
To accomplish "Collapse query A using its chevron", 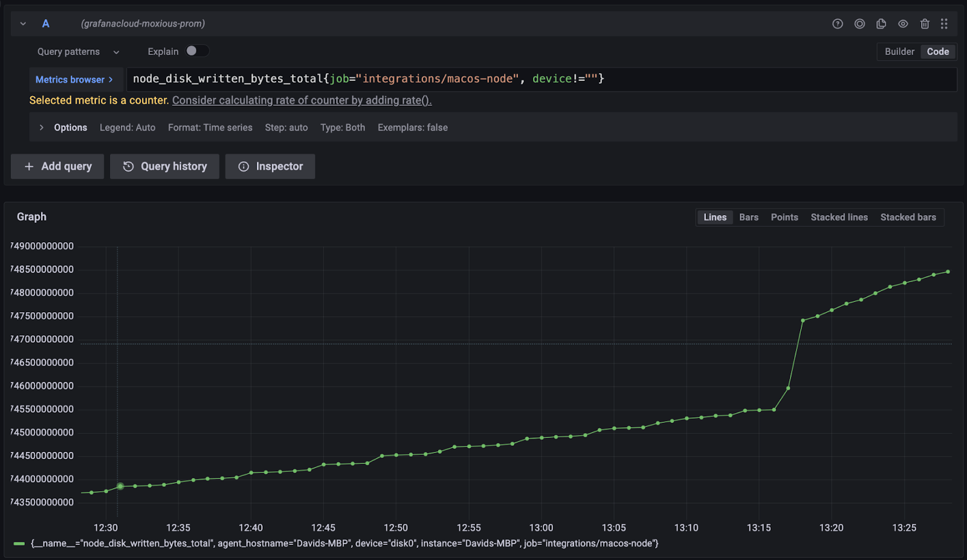I will click(x=23, y=24).
